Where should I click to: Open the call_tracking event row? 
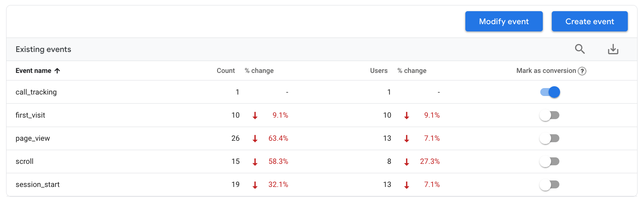tap(36, 92)
